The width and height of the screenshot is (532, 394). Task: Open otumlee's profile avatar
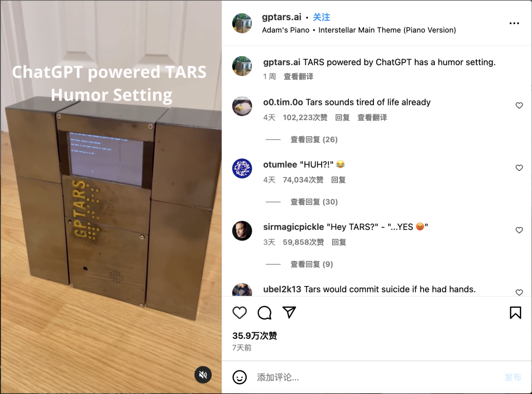(x=242, y=168)
